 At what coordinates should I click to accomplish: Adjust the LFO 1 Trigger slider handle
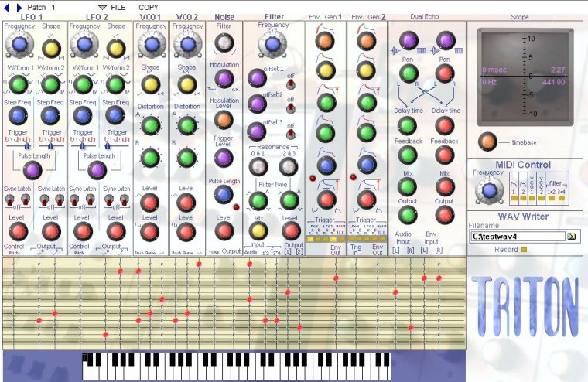point(28,144)
